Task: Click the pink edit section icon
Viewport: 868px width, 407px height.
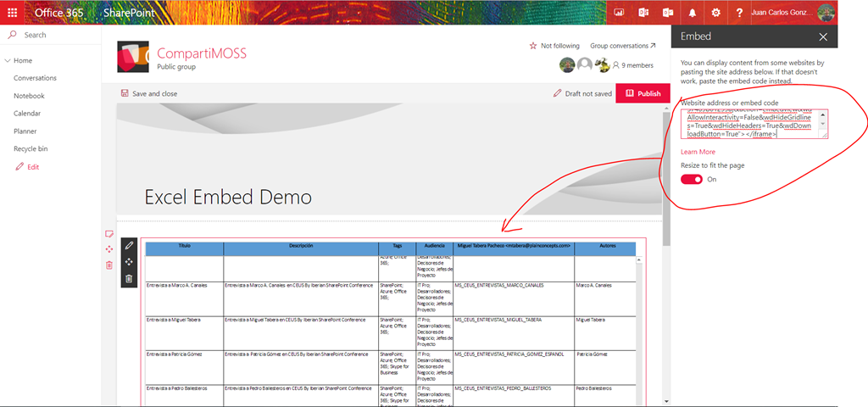Action: (x=109, y=234)
